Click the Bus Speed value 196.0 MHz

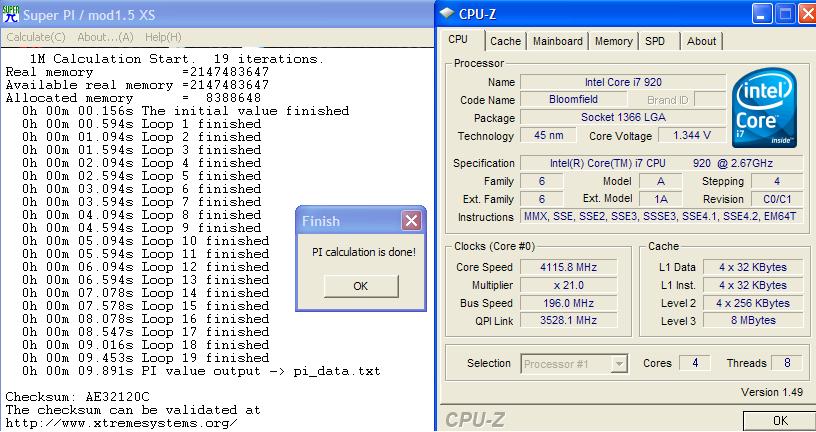568,303
